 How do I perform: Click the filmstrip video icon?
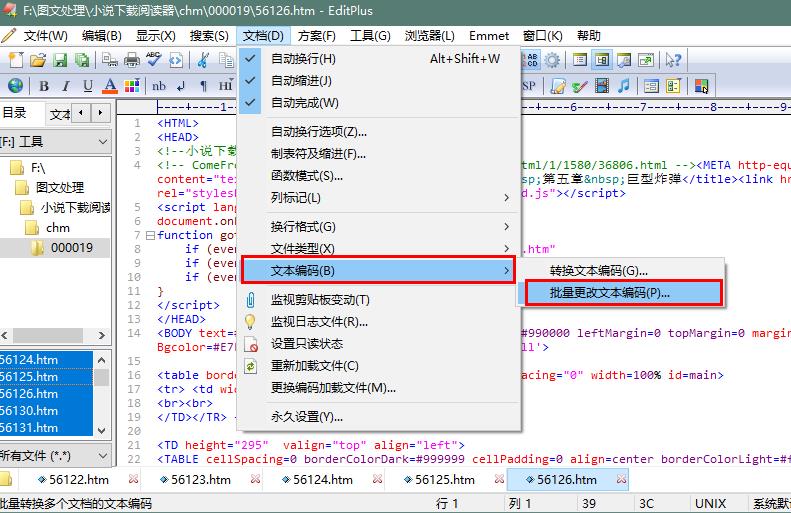coord(601,86)
